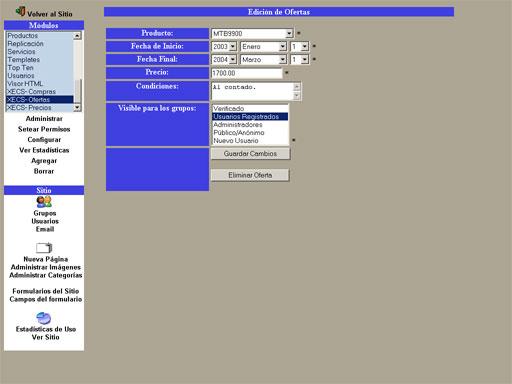
Task: Select Servicios in the Modulos list
Action: [40, 52]
